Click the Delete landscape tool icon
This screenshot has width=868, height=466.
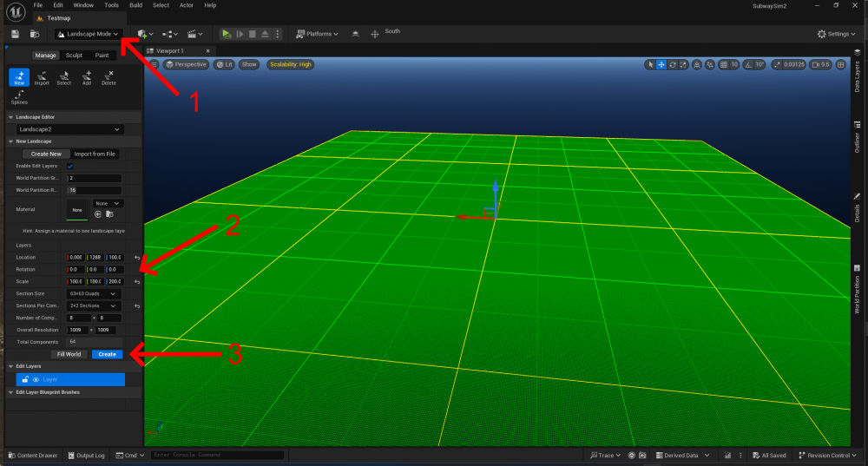[108, 77]
